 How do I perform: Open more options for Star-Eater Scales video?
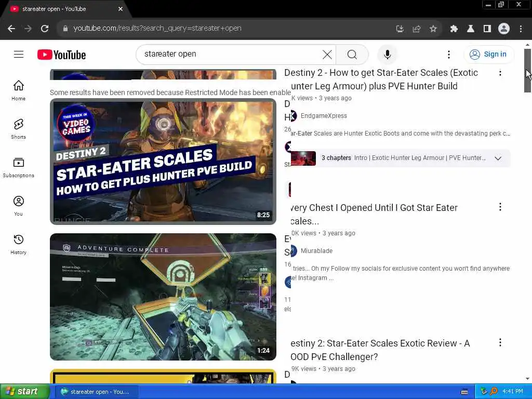[500, 73]
